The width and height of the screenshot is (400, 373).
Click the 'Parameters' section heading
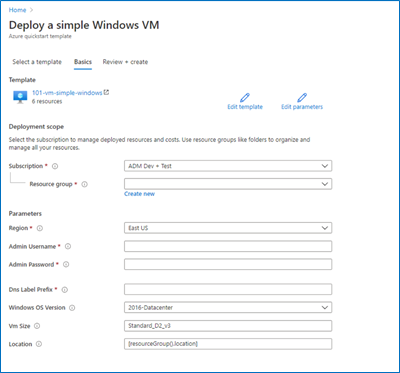point(25,214)
